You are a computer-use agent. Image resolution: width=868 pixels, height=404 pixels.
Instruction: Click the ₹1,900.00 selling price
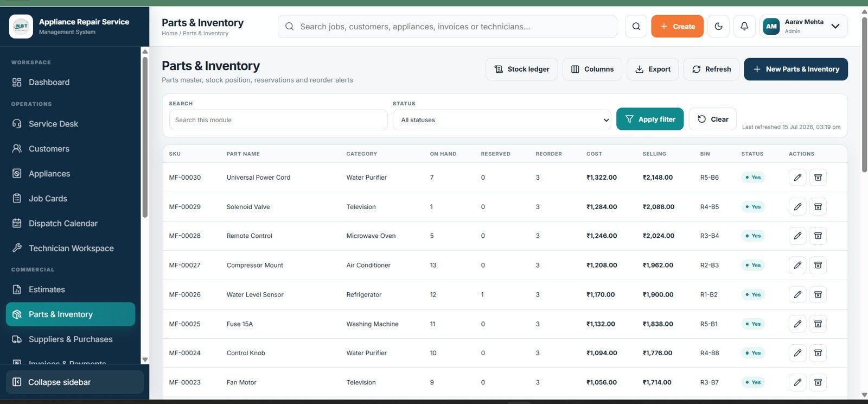658,295
